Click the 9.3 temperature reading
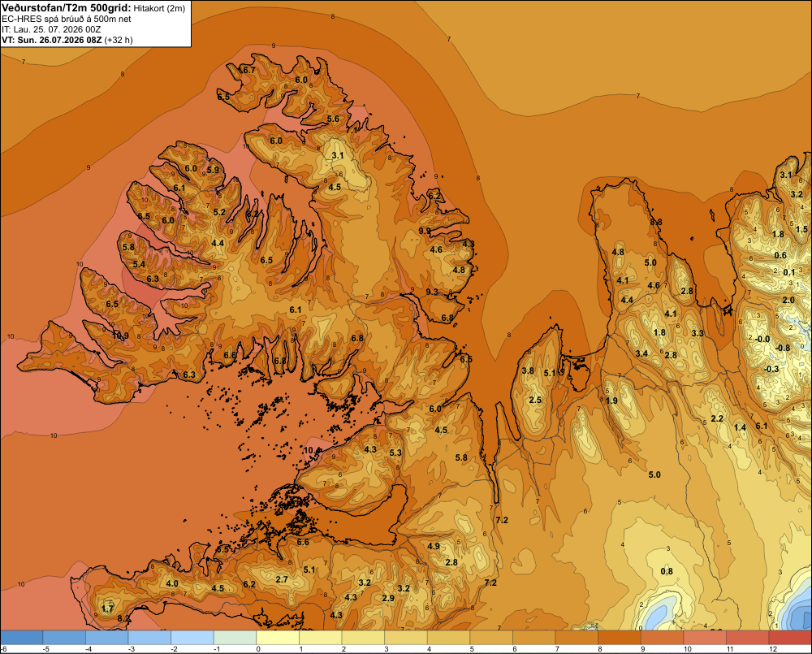 point(432,292)
